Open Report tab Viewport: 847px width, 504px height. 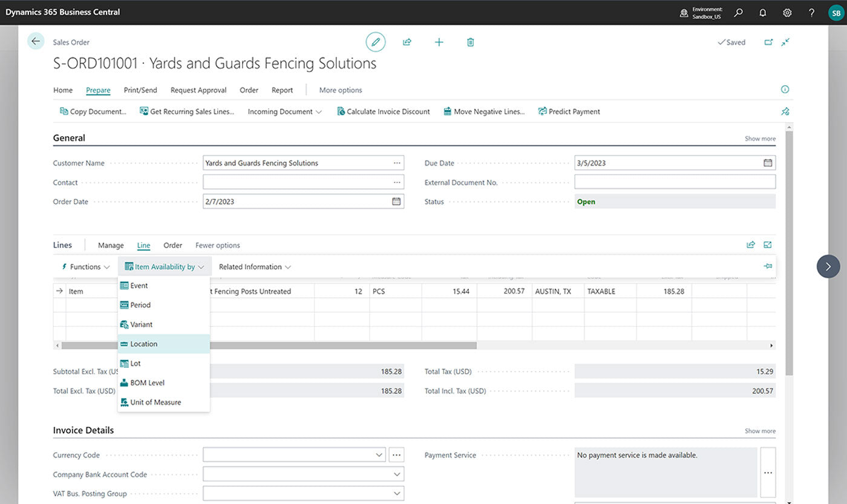282,90
